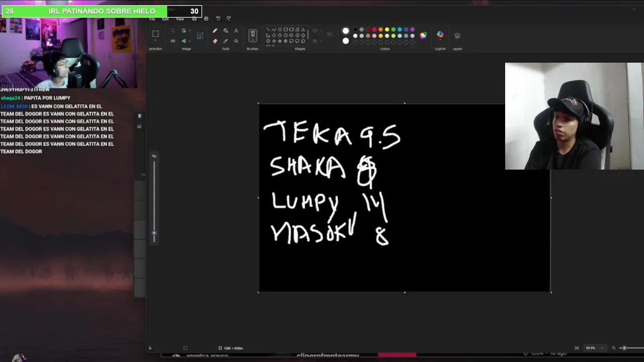Open the line size selector
The height and width of the screenshot is (362, 644).
point(330,35)
